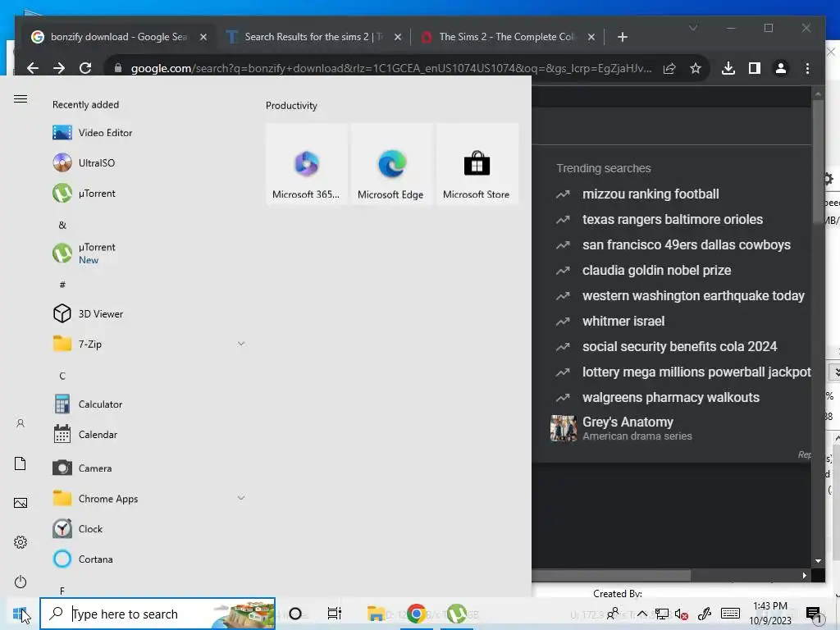Open the touch keyboard tray icon
The height and width of the screenshot is (630, 840).
tap(729, 614)
